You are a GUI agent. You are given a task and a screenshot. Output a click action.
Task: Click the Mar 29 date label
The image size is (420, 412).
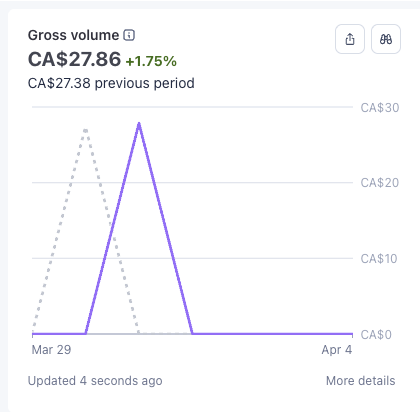point(51,350)
